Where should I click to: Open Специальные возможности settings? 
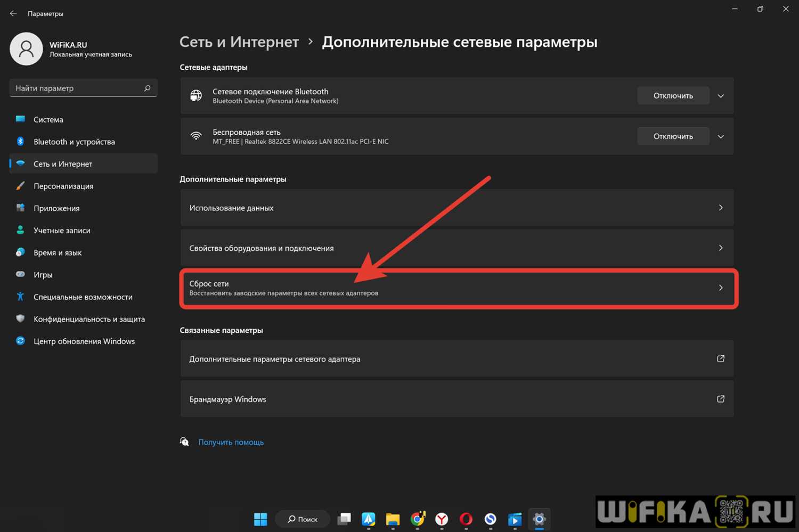tap(84, 297)
